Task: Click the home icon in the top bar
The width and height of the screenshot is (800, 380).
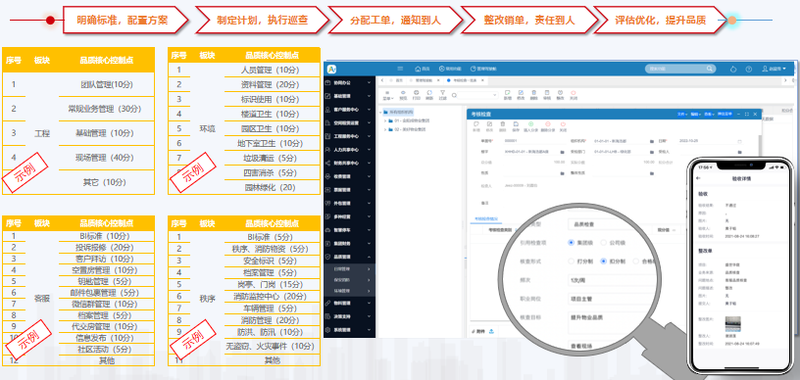Action: 418,69
